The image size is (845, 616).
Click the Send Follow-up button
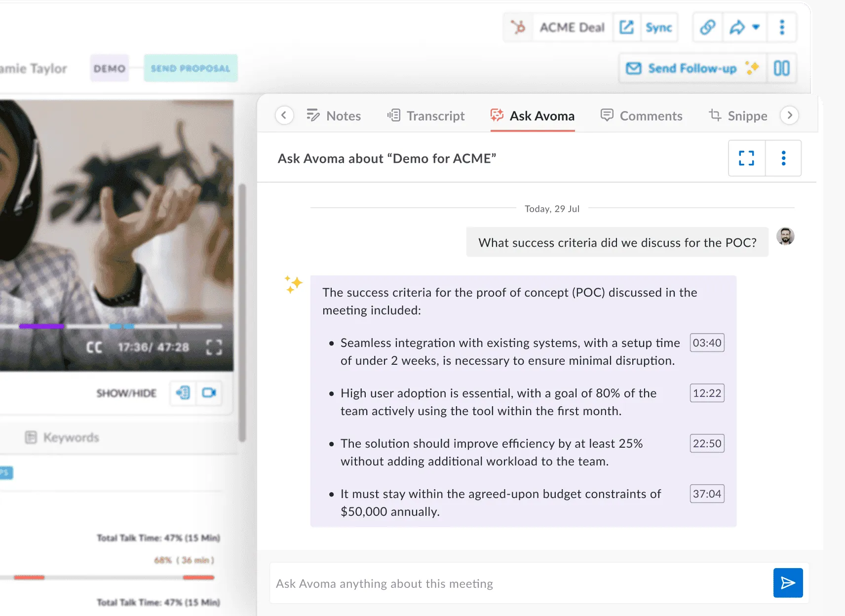point(692,68)
